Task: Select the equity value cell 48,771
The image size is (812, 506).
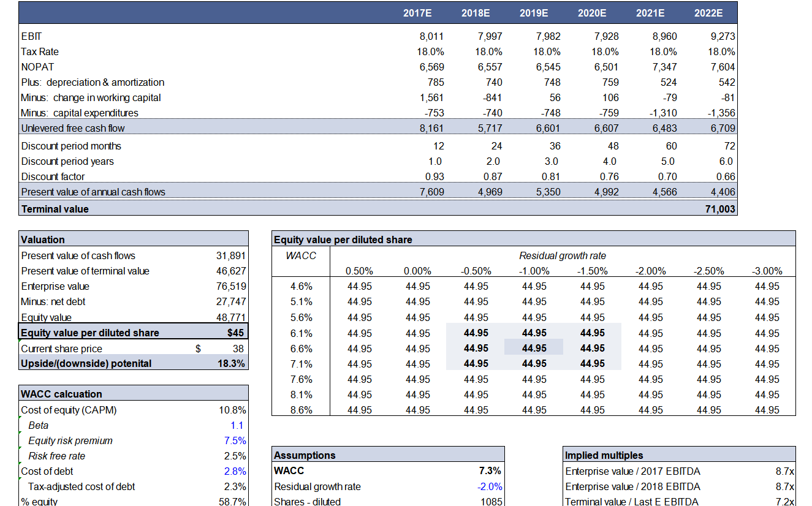Action: (x=230, y=317)
